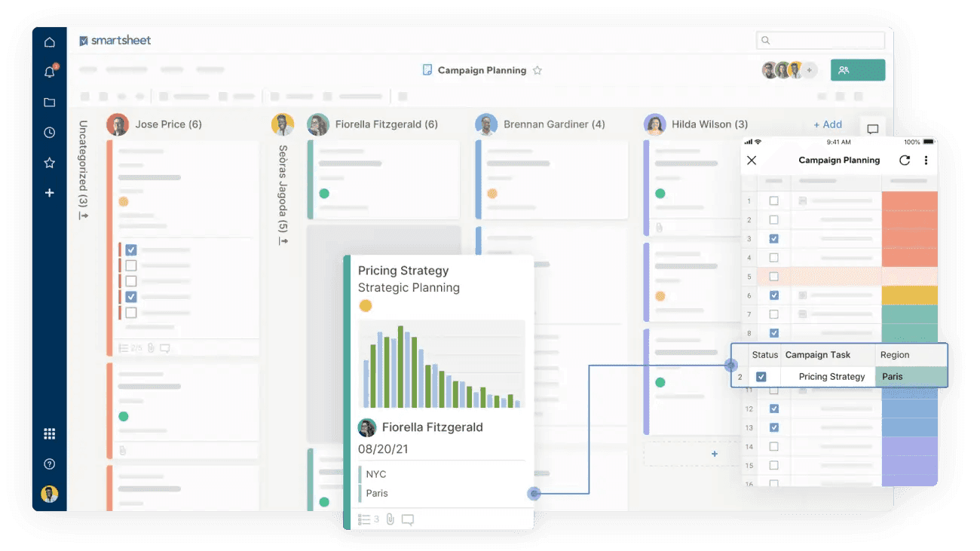Click the mobile battery indicator

pos(929,142)
